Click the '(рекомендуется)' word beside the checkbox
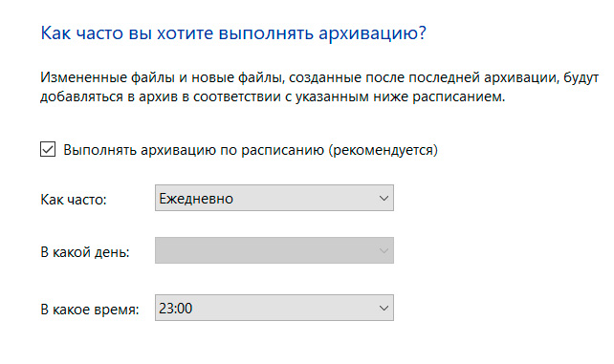The height and width of the screenshot is (364, 614). pyautogui.click(x=383, y=150)
